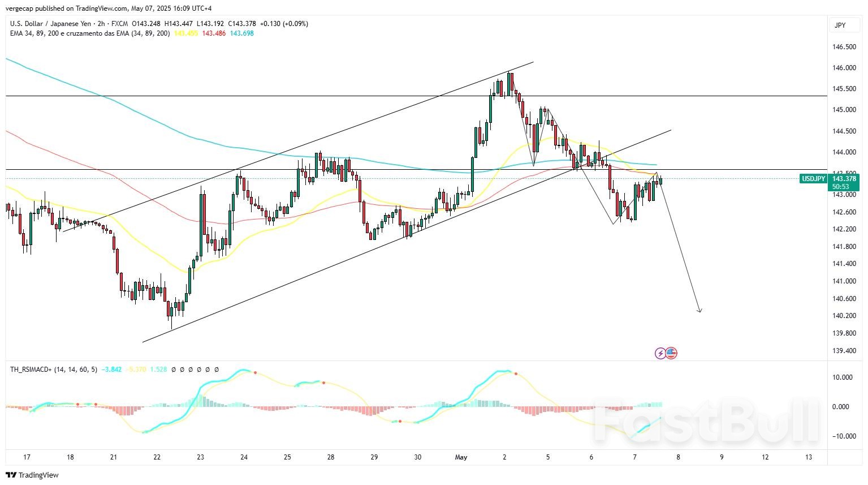Click the USDJPY price label on the right scale
868x485 pixels.
pos(814,178)
